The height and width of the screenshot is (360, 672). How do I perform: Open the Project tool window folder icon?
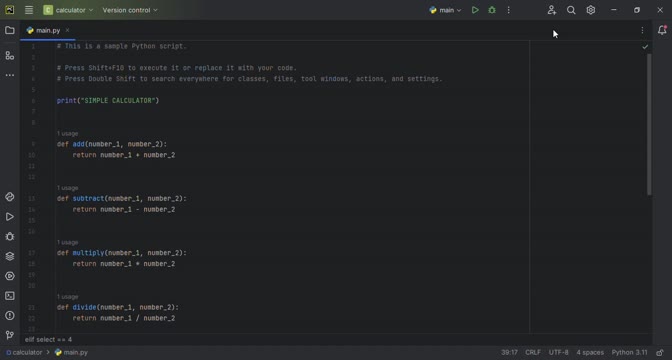pyautogui.click(x=9, y=30)
